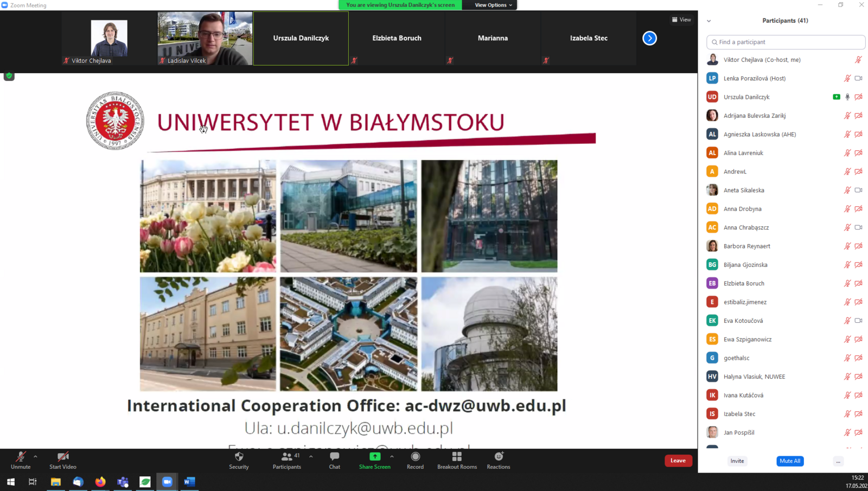
Task: Open Breakout Rooms
Action: [457, 457]
